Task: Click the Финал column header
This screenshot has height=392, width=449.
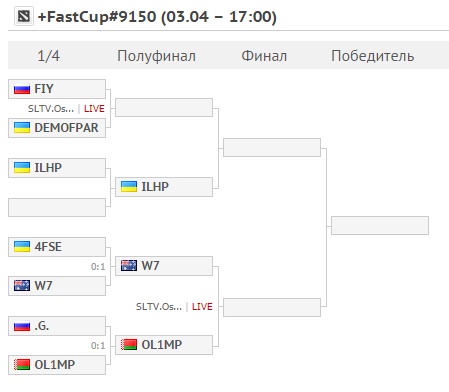Action: 264,56
